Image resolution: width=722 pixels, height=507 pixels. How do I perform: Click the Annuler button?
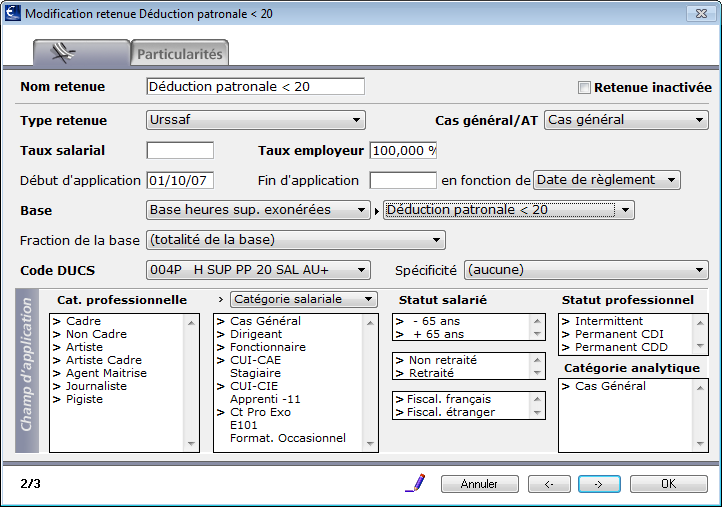[x=479, y=484]
